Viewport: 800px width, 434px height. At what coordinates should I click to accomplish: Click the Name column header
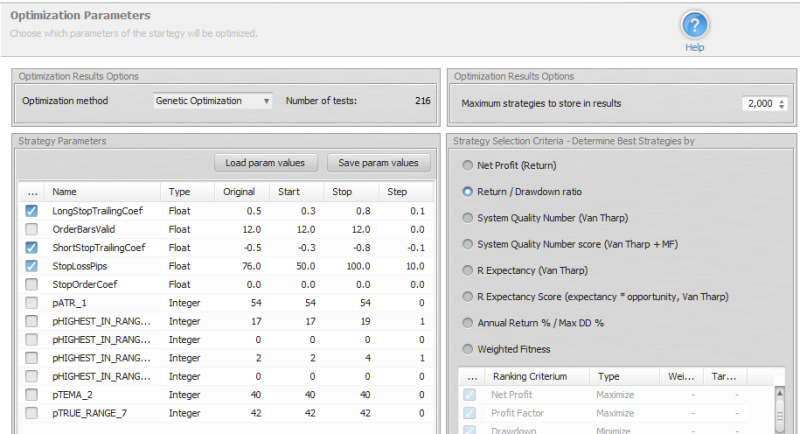(103, 192)
